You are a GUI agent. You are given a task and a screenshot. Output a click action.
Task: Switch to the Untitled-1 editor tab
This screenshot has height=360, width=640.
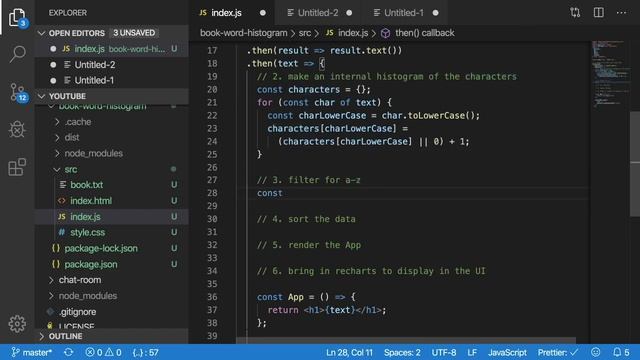pyautogui.click(x=405, y=13)
